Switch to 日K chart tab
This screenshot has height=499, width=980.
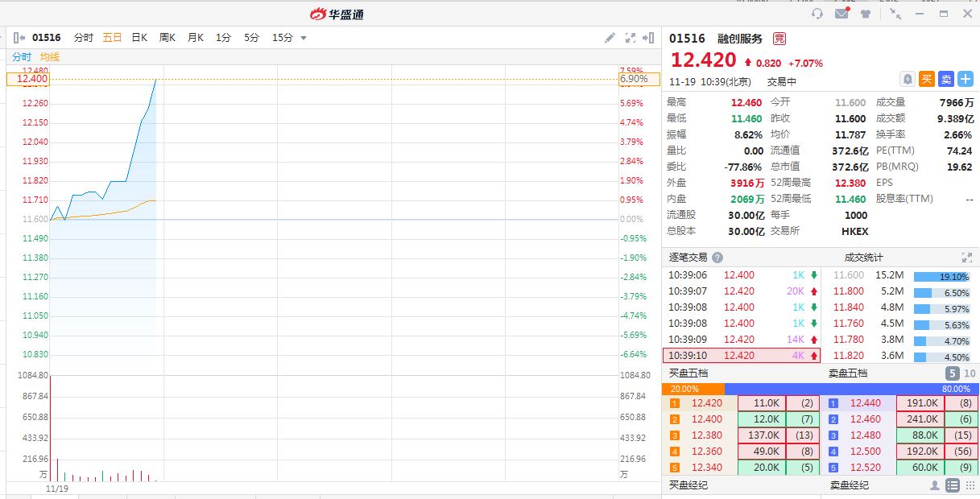(x=139, y=38)
